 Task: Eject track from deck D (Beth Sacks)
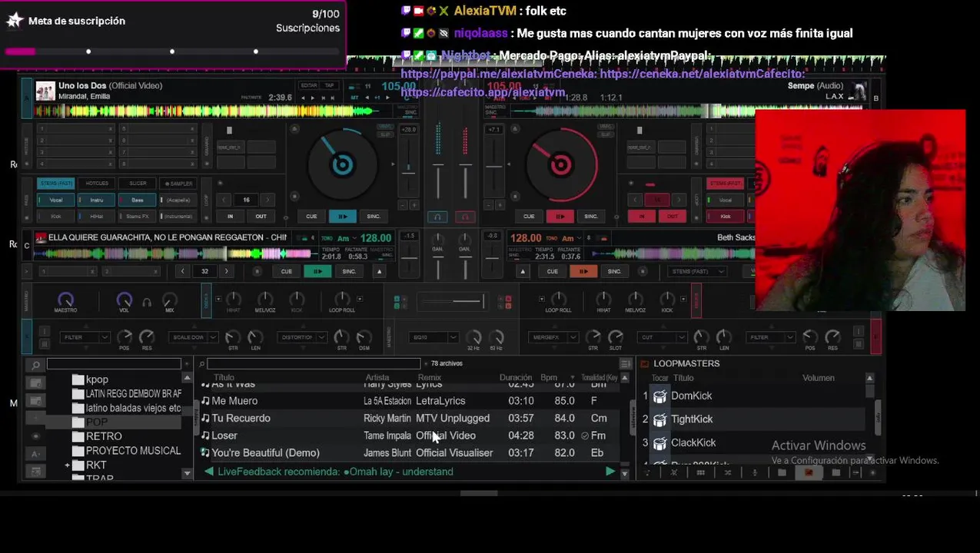coord(523,271)
